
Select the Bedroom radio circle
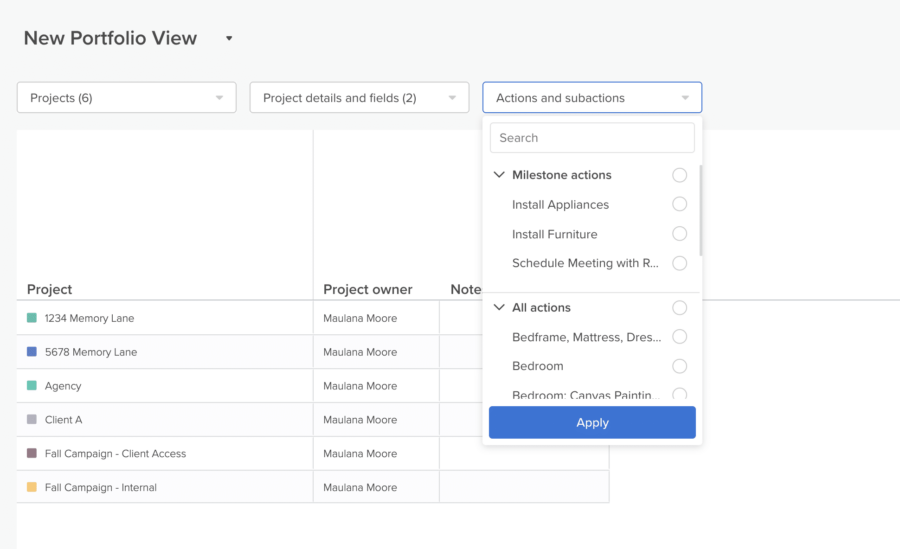point(680,366)
